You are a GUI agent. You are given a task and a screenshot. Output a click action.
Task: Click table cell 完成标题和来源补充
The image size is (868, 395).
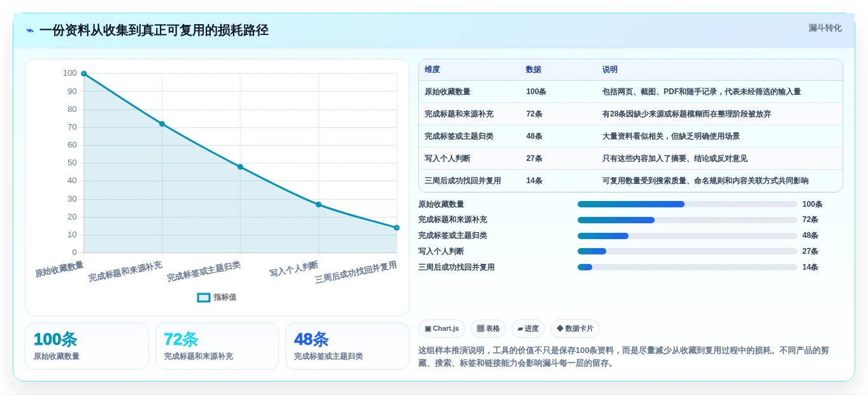[x=459, y=114]
